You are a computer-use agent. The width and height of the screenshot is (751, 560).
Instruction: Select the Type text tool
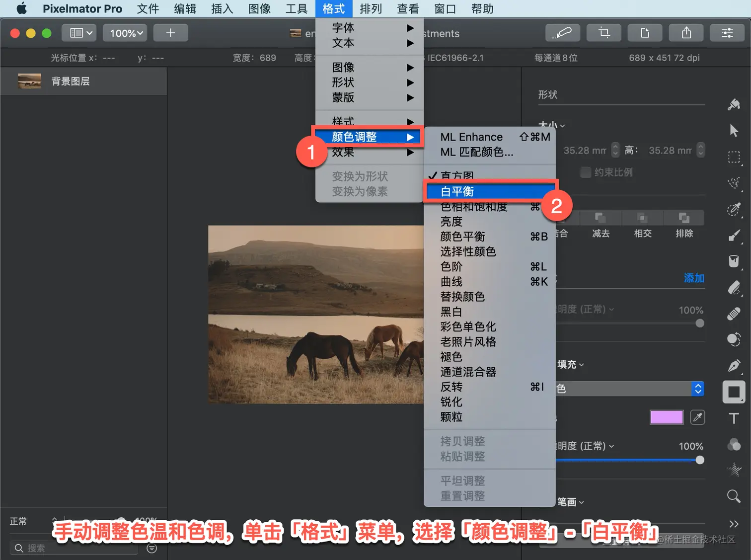pos(734,418)
